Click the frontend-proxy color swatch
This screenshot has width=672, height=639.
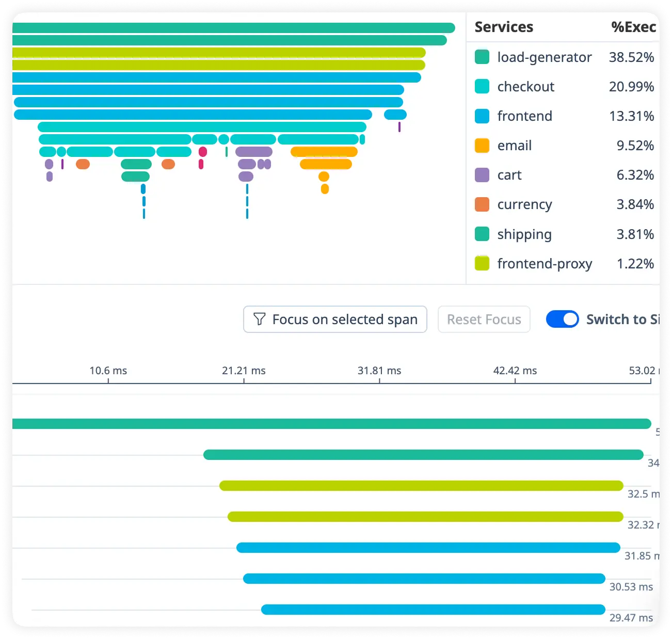482,263
